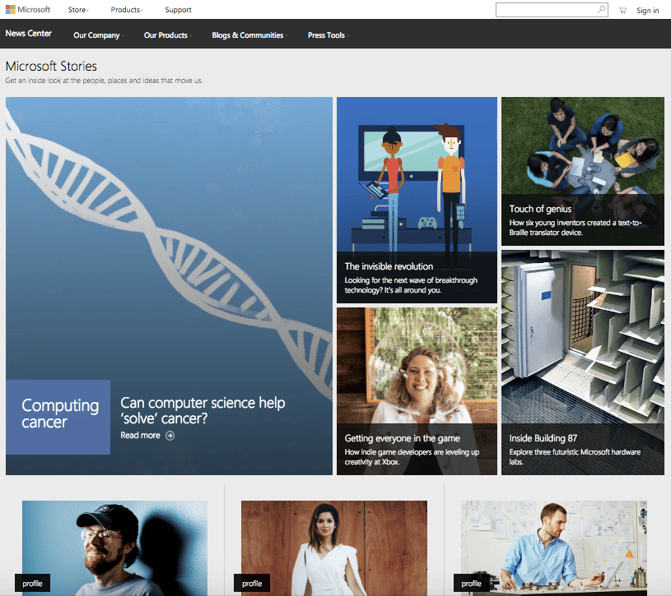Screen dimensions: 671x596
Task: Open the Our Company tab
Action: point(96,35)
